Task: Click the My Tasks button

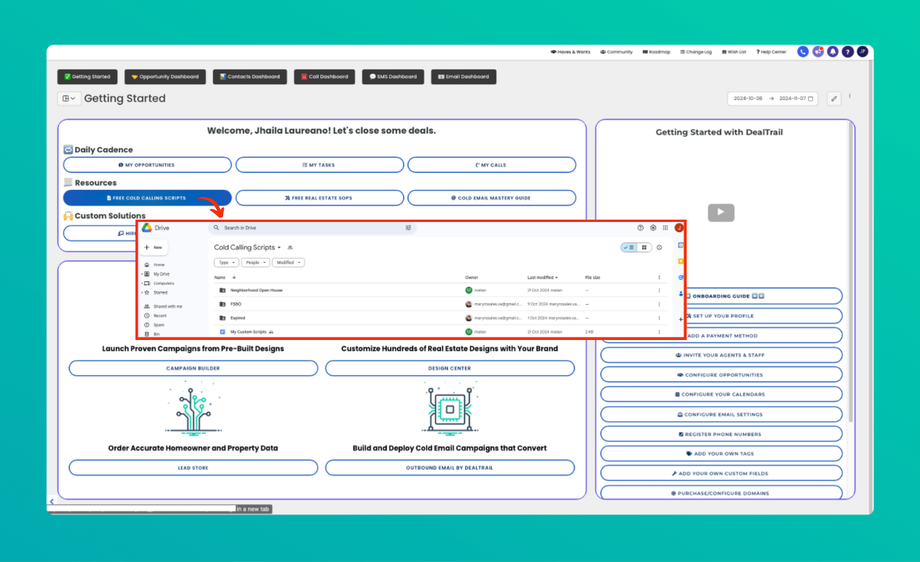Action: [320, 165]
